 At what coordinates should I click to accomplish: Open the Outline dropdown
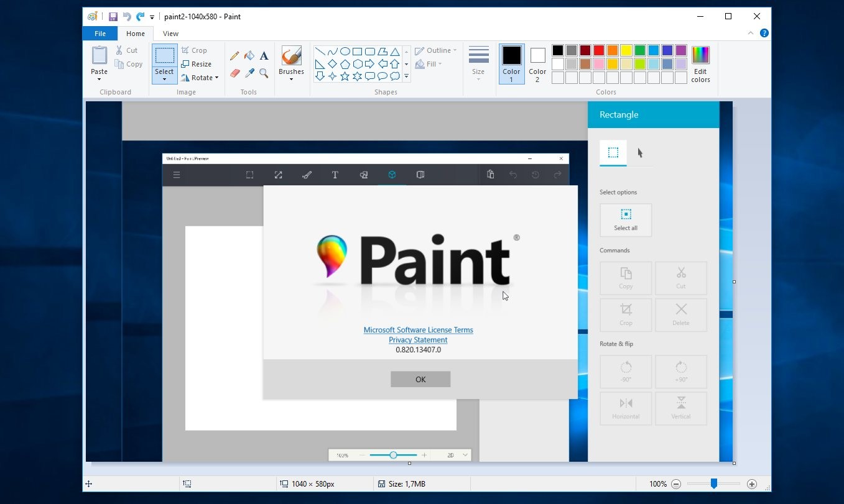click(x=435, y=50)
